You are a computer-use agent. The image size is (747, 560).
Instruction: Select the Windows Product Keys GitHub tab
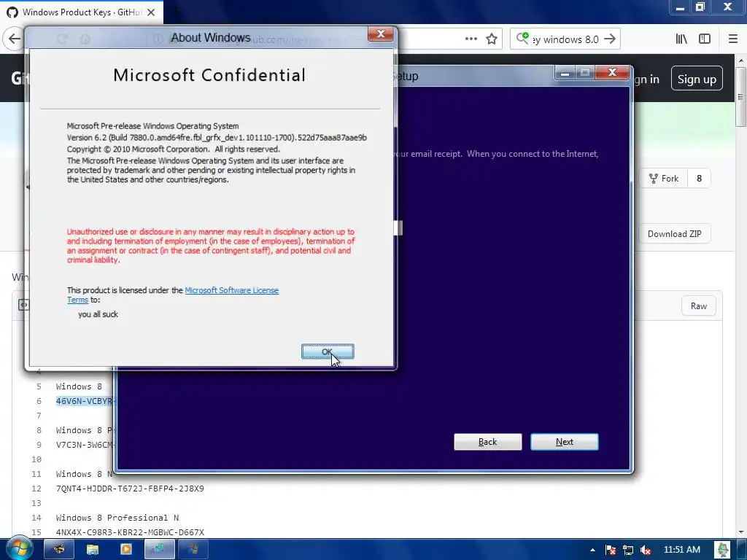pos(82,12)
